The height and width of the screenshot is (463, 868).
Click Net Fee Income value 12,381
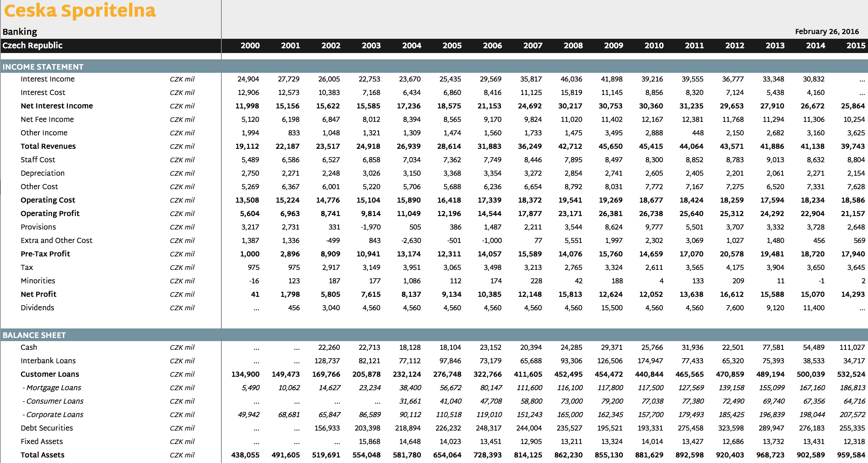692,120
